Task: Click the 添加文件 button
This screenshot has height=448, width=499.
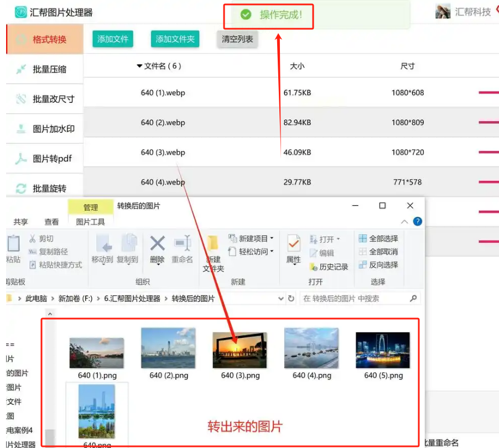Action: pos(113,39)
